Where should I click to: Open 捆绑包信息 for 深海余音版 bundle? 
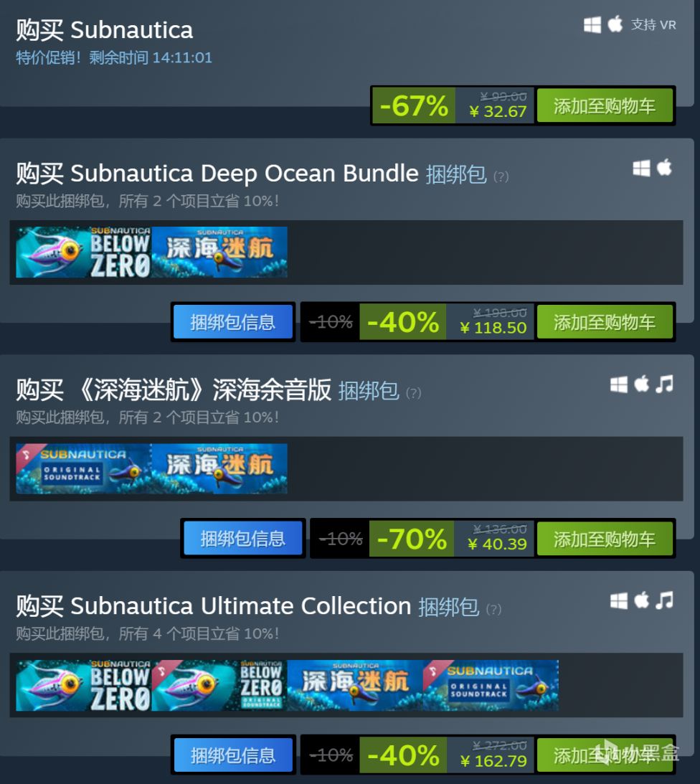243,539
